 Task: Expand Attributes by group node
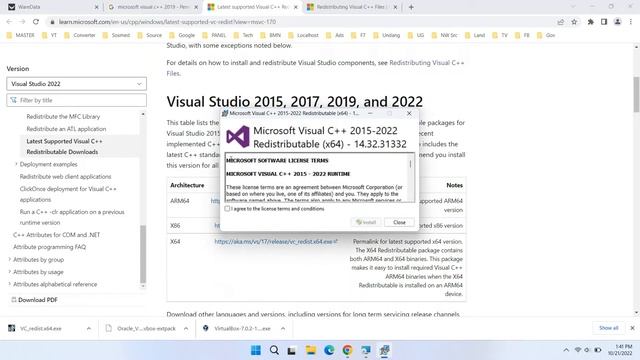tap(9, 259)
